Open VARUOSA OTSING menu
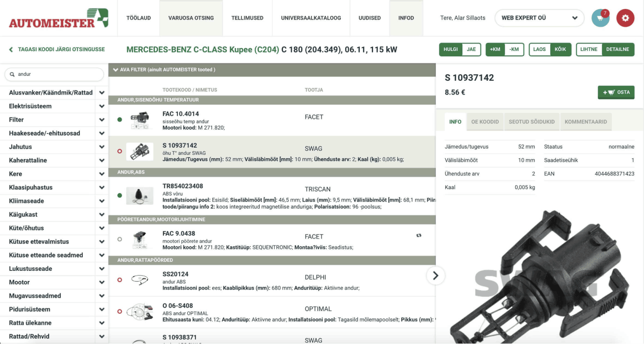644x344 pixels. 191,18
